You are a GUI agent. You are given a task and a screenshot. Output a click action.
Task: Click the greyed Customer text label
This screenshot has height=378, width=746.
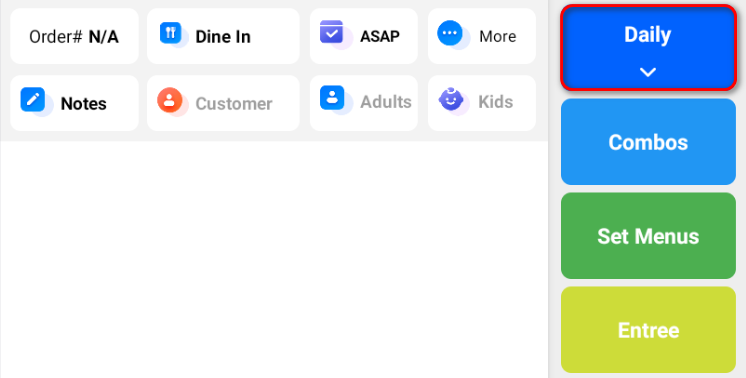(234, 104)
